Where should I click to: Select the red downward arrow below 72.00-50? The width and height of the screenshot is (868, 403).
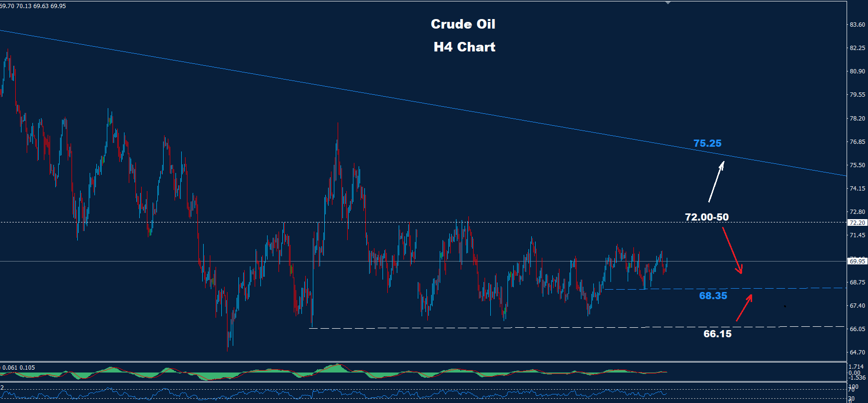coord(732,251)
